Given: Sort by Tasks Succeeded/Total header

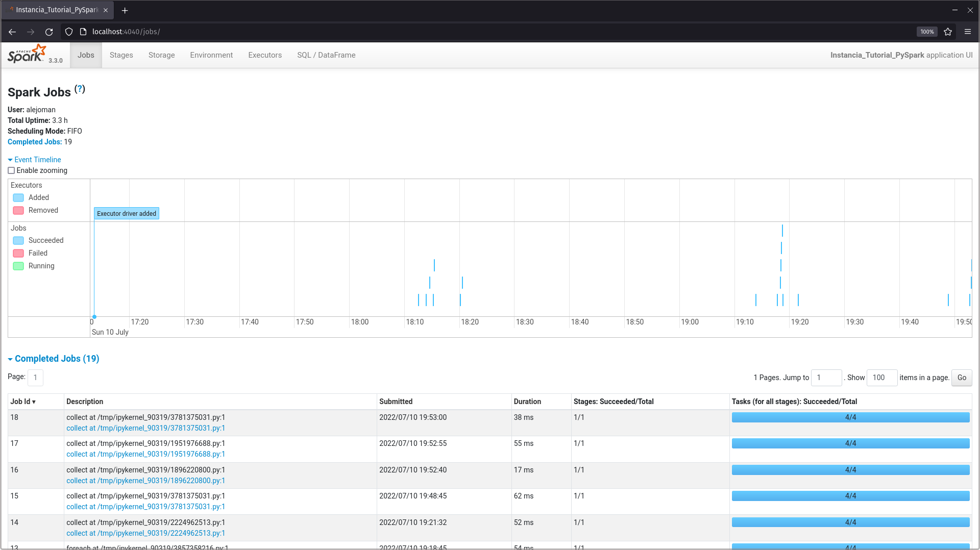Looking at the screenshot, I should pyautogui.click(x=794, y=402).
